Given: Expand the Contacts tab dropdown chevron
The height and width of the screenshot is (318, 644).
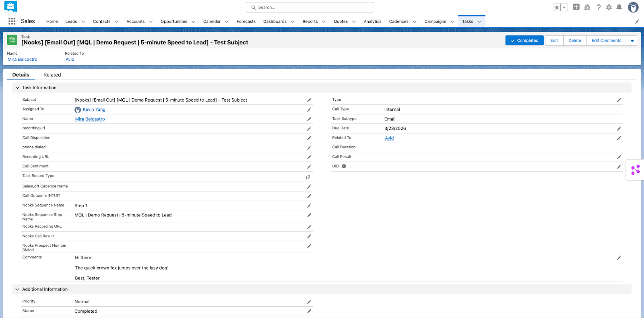Looking at the screenshot, I should (x=117, y=22).
